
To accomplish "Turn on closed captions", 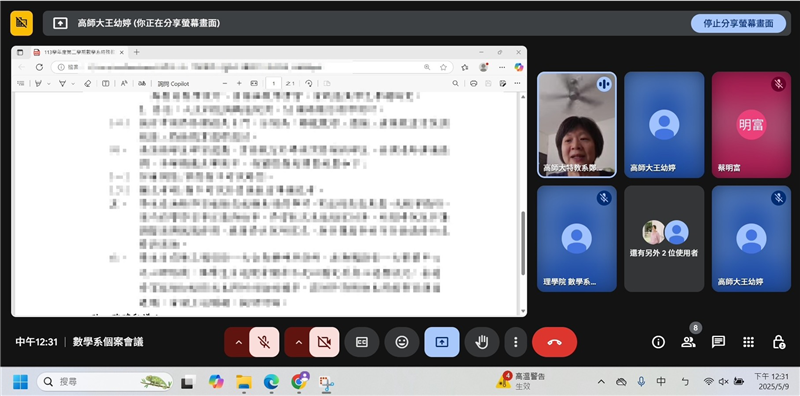I will [x=362, y=342].
